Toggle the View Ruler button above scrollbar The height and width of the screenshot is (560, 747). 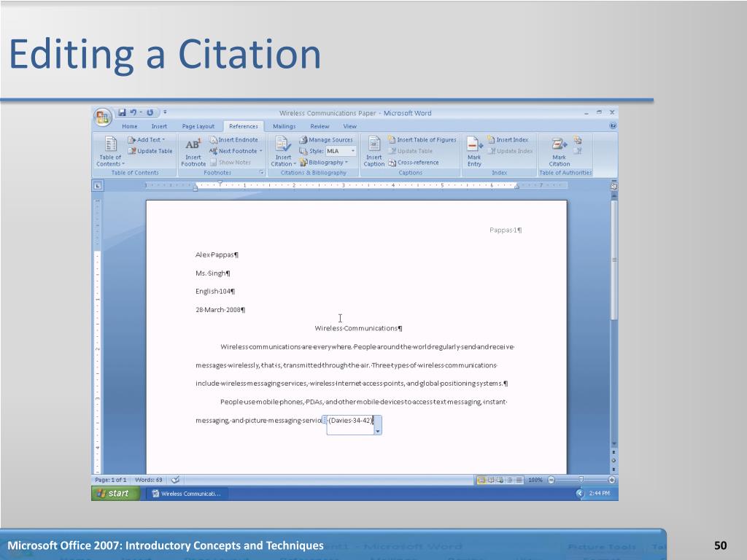click(614, 186)
